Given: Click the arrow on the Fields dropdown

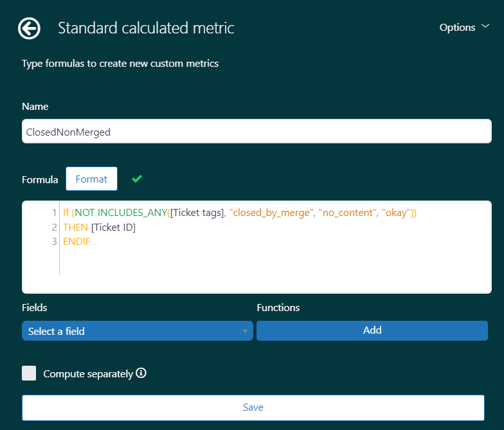Looking at the screenshot, I should (x=245, y=332).
